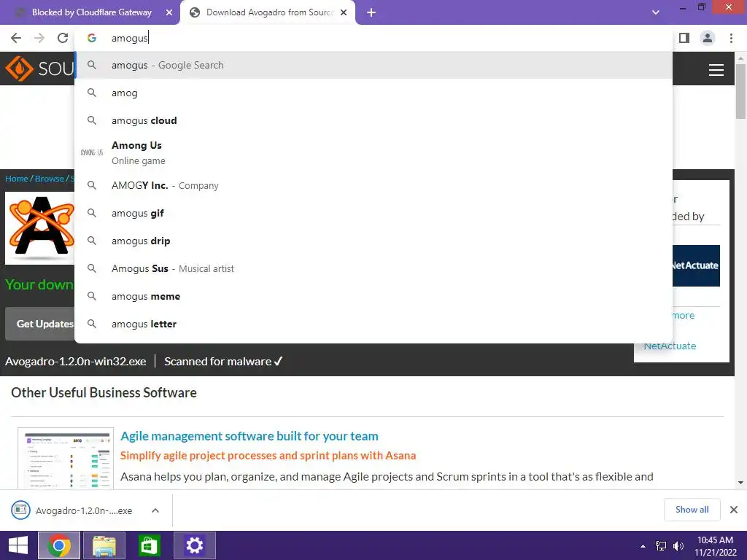This screenshot has height=560, width=747.
Task: Show hidden system tray icons
Action: [643, 545]
